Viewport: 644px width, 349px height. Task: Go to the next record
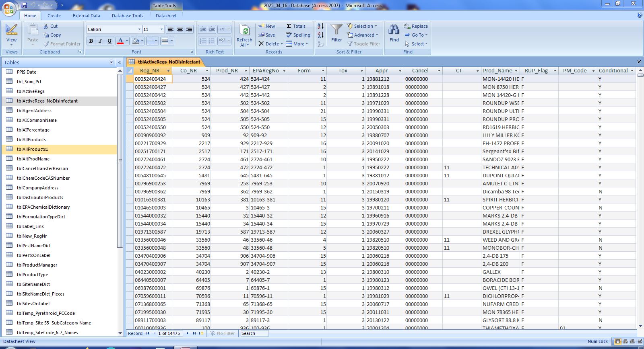(188, 333)
